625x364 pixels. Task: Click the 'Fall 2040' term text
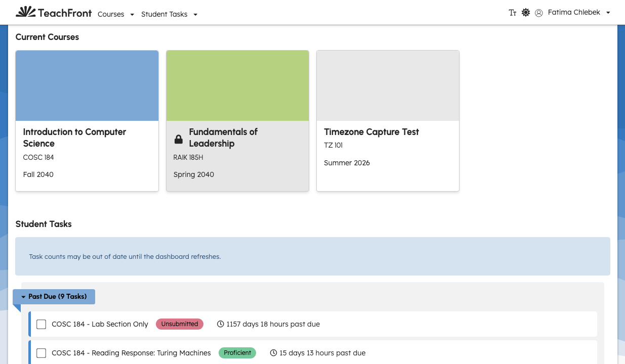(x=38, y=174)
